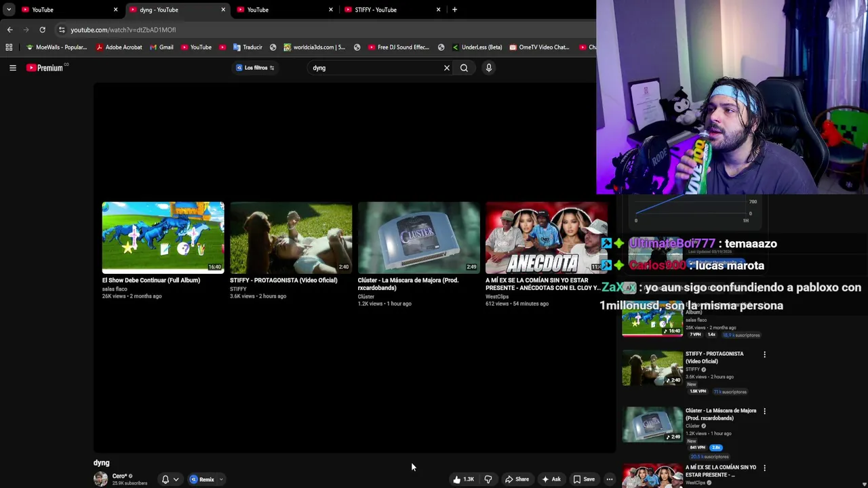The image size is (868, 488).
Task: Open the Free DJ Sound Effects bookmark
Action: pyautogui.click(x=398, y=47)
